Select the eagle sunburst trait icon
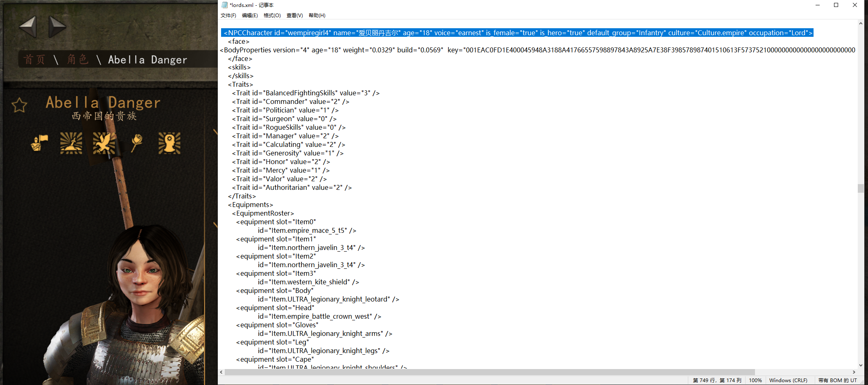Image resolution: width=868 pixels, height=385 pixels. (x=104, y=143)
